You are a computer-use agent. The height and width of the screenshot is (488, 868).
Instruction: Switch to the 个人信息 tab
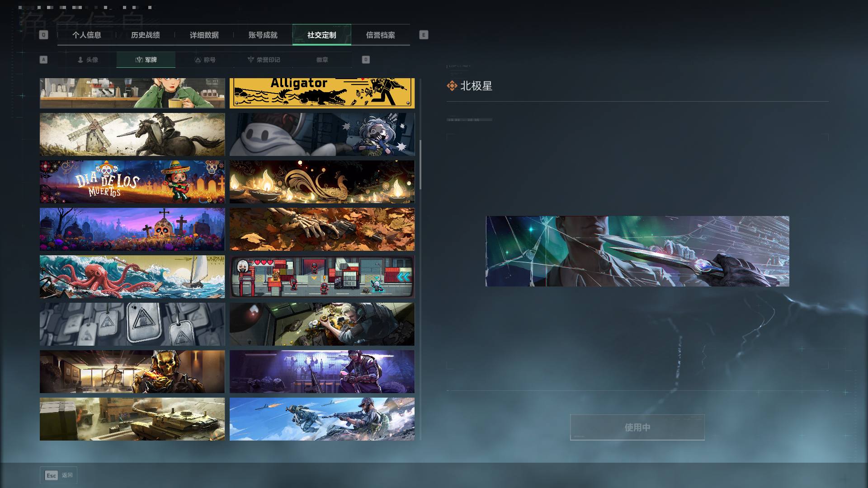[x=87, y=35]
